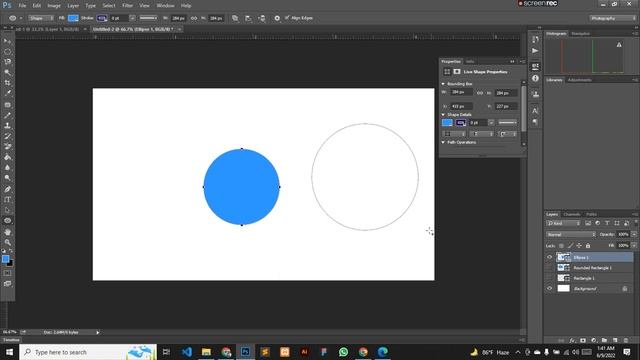Click the Properties panel fill swatch
The width and height of the screenshot is (640, 360).
[447, 122]
